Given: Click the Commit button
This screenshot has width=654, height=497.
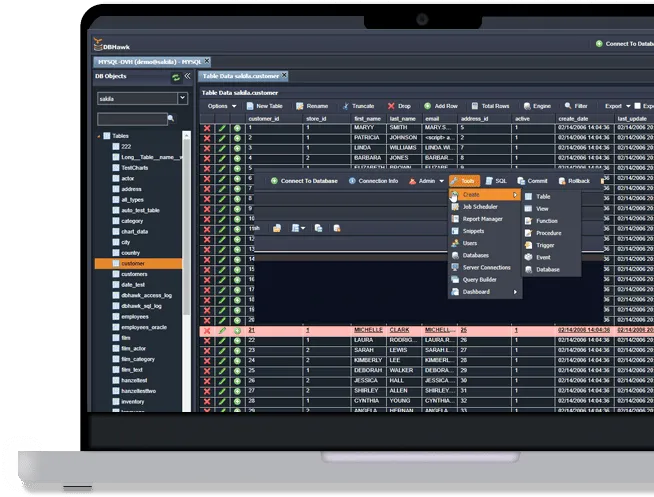Looking at the screenshot, I should coord(532,181).
